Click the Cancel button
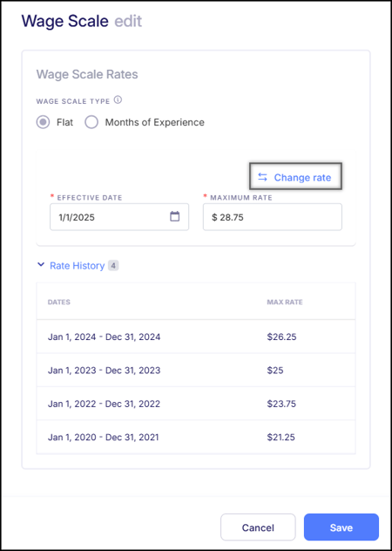The height and width of the screenshot is (551, 392). coord(258,527)
